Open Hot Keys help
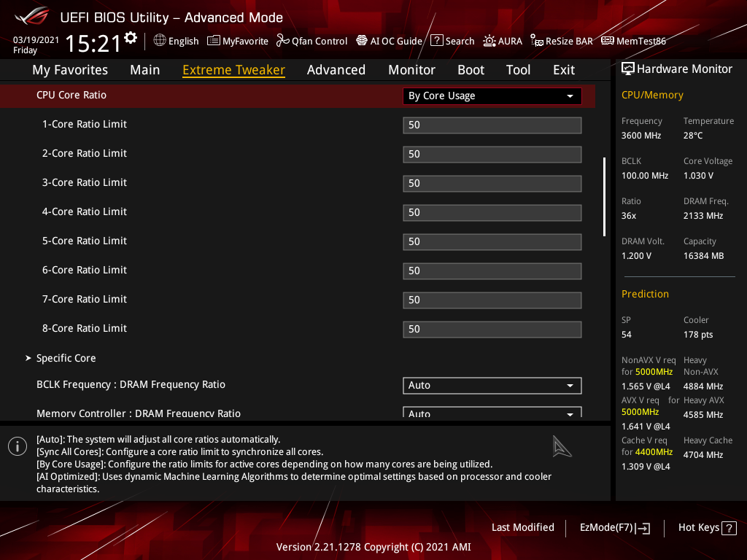This screenshot has width=747, height=560. point(707,528)
